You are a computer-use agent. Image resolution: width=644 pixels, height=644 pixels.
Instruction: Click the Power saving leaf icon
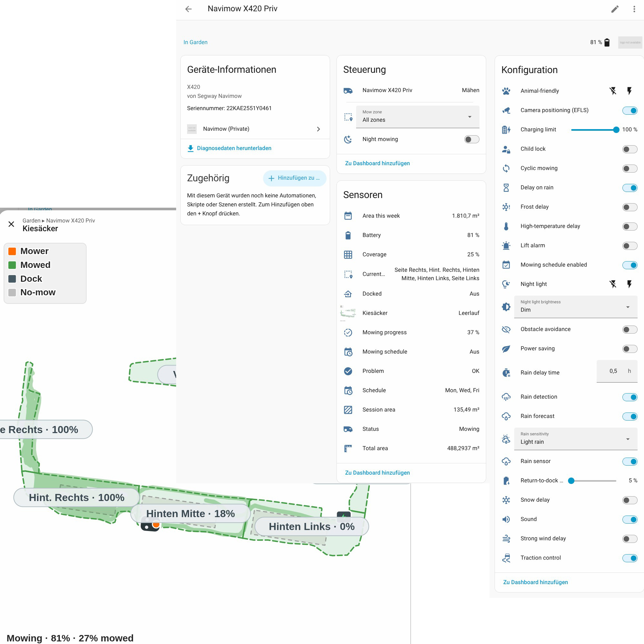click(x=506, y=348)
